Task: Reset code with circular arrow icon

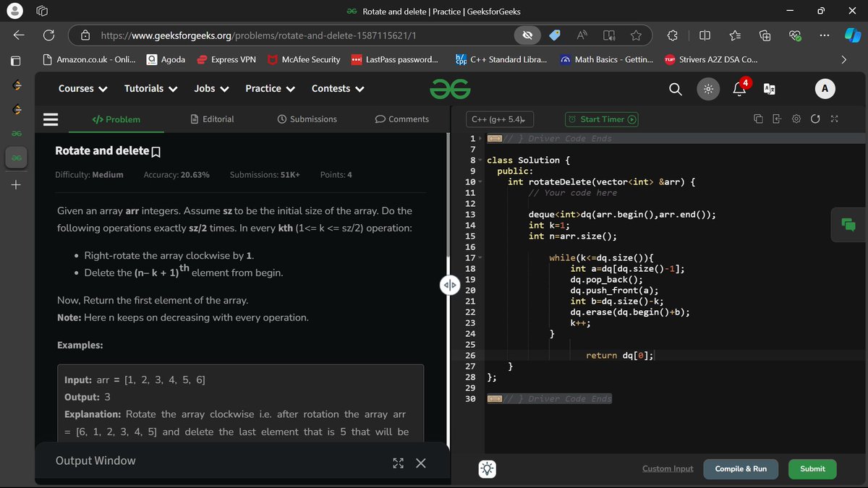Action: 816,119
